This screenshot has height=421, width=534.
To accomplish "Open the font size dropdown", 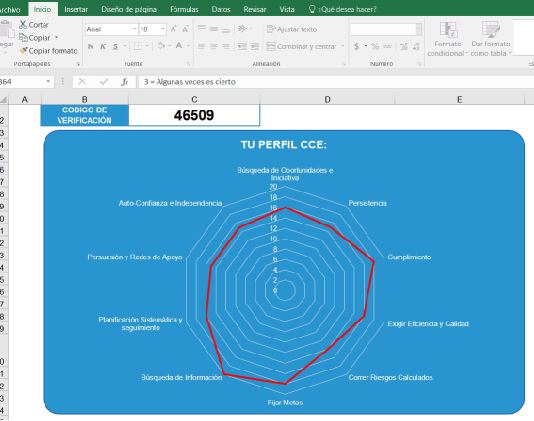I will pos(163,29).
